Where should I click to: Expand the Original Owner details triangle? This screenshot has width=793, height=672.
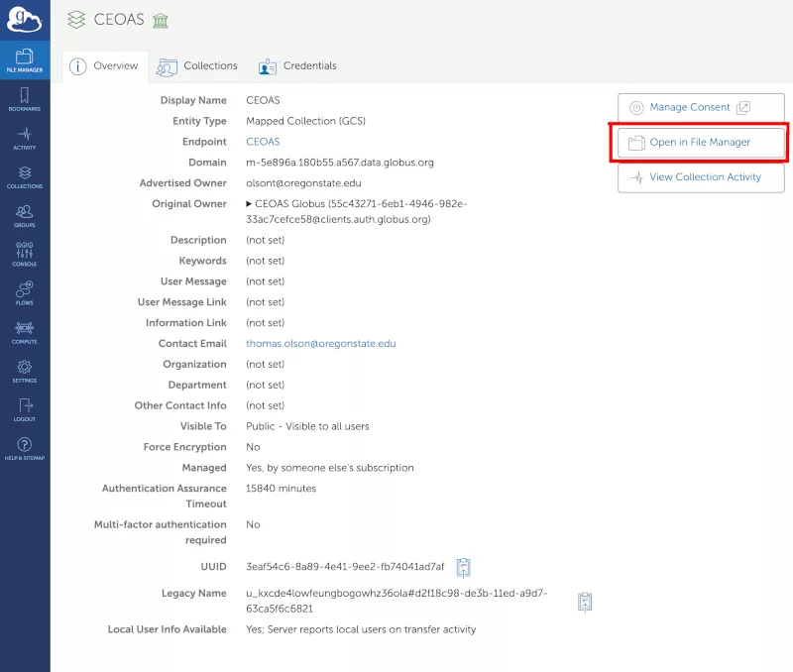249,204
